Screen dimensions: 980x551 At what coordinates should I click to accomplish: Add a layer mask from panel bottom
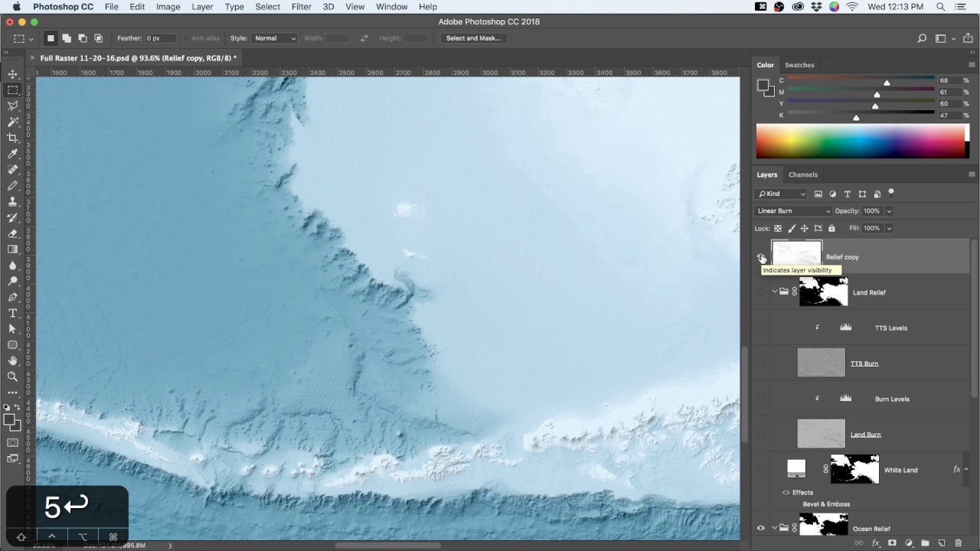pos(892,543)
